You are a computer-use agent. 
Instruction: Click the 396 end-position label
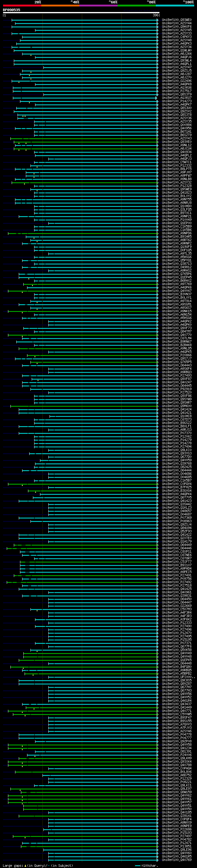155,15
